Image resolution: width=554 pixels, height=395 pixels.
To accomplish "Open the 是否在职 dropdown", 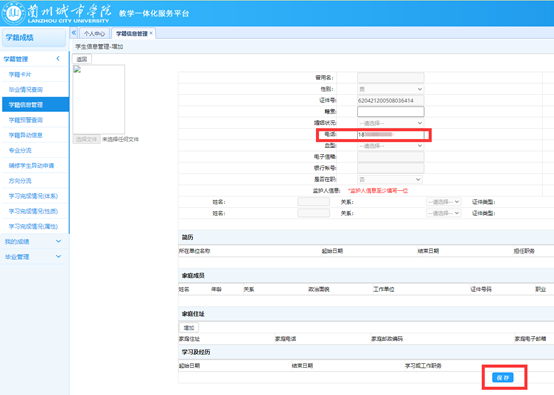I will (x=390, y=179).
